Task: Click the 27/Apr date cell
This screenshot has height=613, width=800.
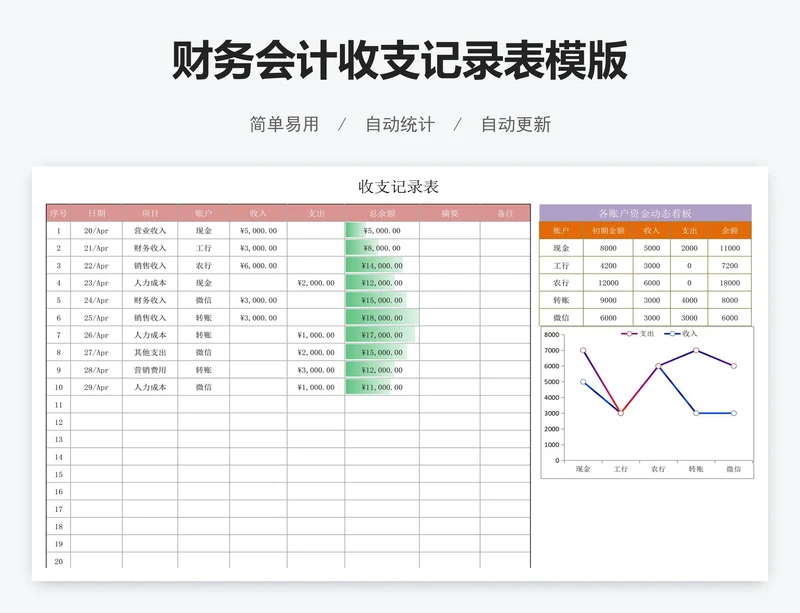Action: point(96,352)
